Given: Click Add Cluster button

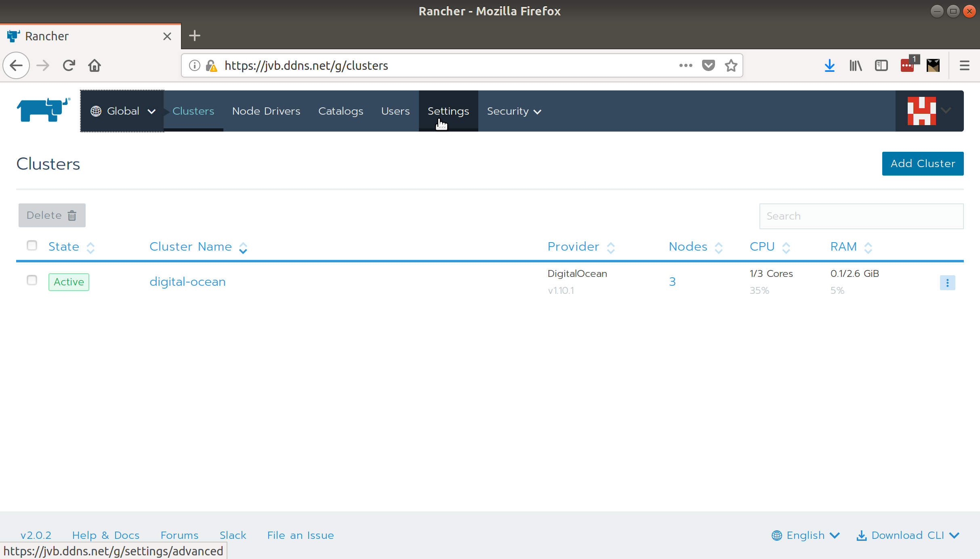Looking at the screenshot, I should tap(923, 163).
